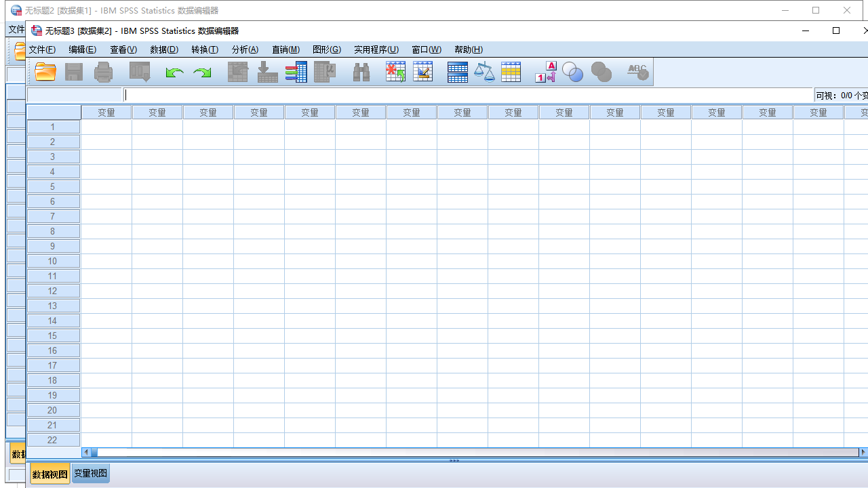Open Find with the binoculars icon

pos(361,72)
